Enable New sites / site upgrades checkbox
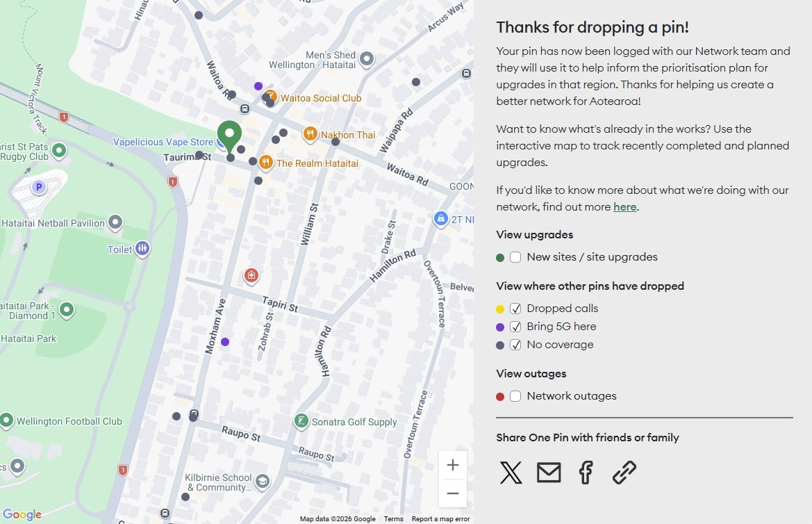 pos(515,257)
